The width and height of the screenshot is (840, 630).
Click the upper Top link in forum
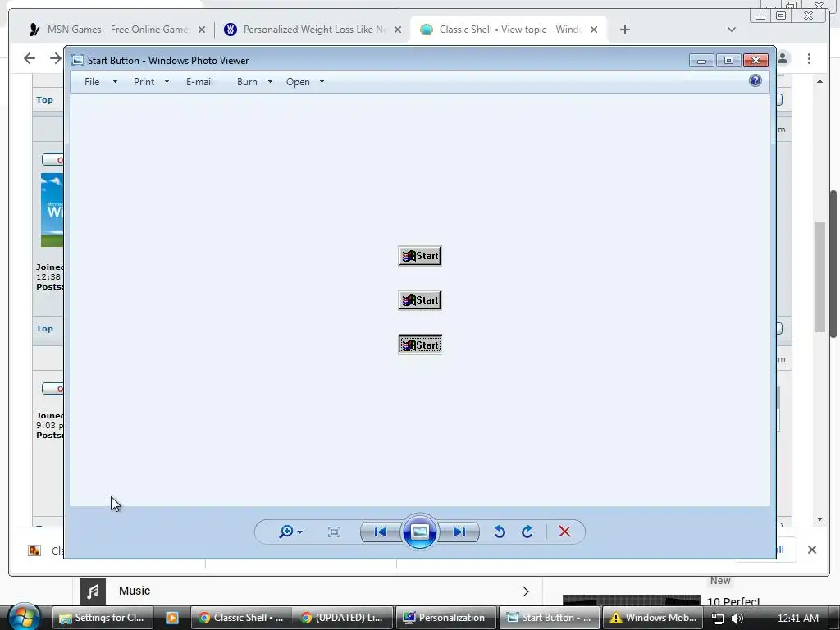click(44, 99)
